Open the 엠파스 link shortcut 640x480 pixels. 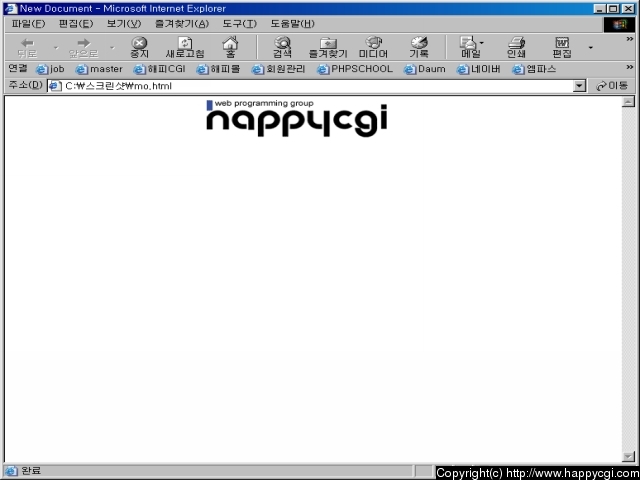pyautogui.click(x=534, y=69)
